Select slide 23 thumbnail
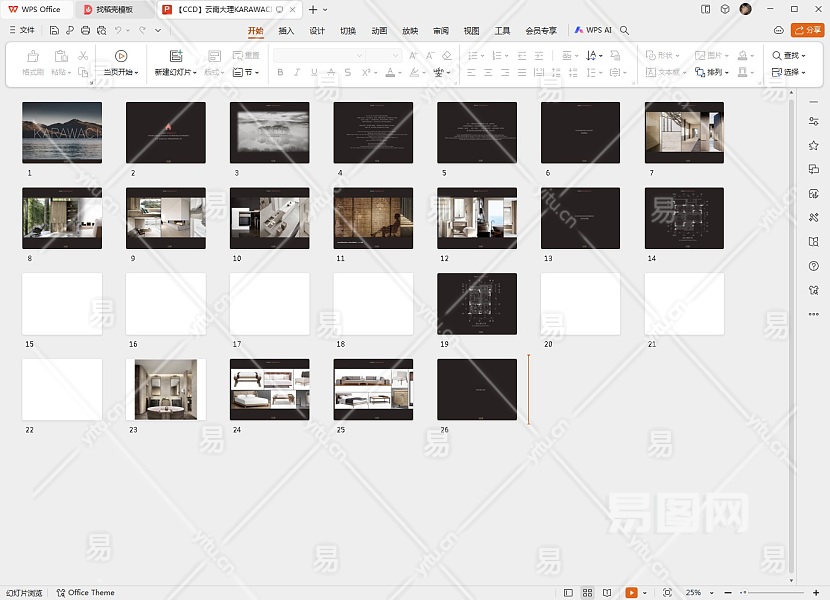This screenshot has height=600, width=830. pyautogui.click(x=166, y=390)
